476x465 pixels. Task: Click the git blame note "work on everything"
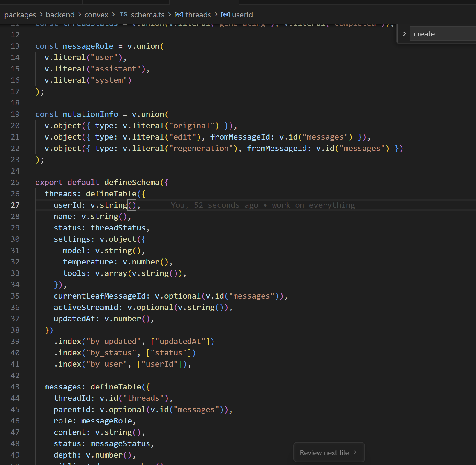(313, 205)
